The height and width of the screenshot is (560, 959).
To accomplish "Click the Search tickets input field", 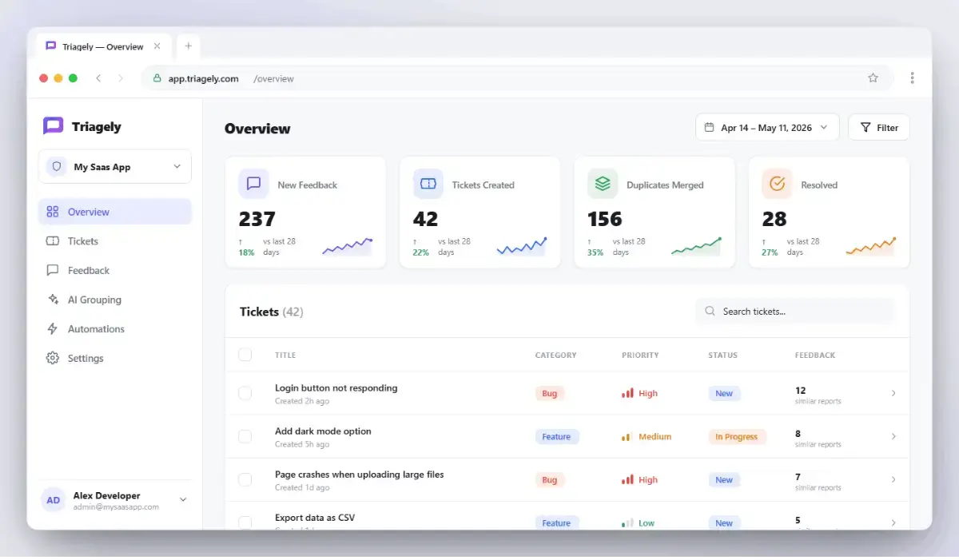I will 796,312.
